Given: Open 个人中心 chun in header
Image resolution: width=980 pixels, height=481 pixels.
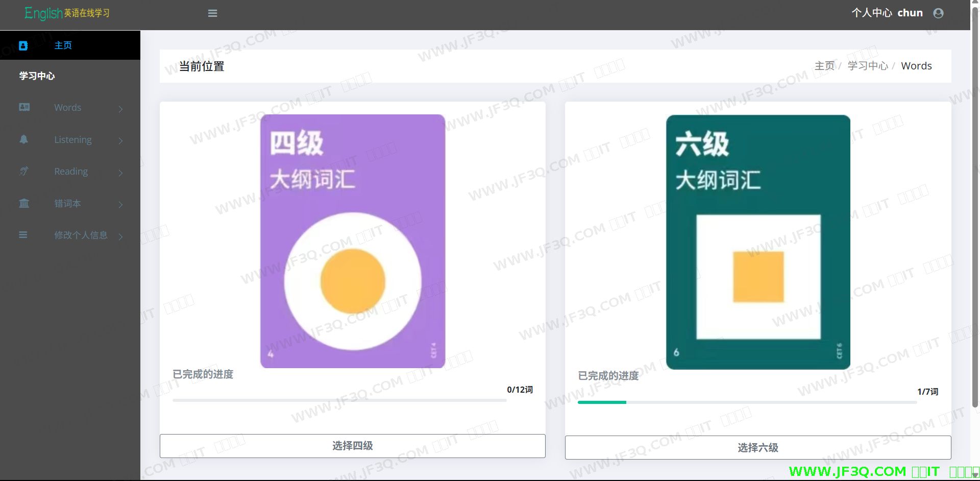Looking at the screenshot, I should [887, 13].
